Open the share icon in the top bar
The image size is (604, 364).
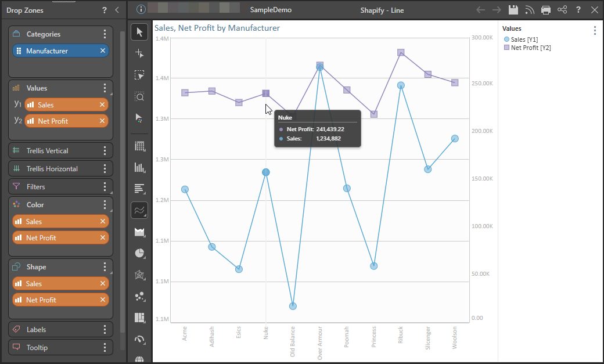[562, 10]
